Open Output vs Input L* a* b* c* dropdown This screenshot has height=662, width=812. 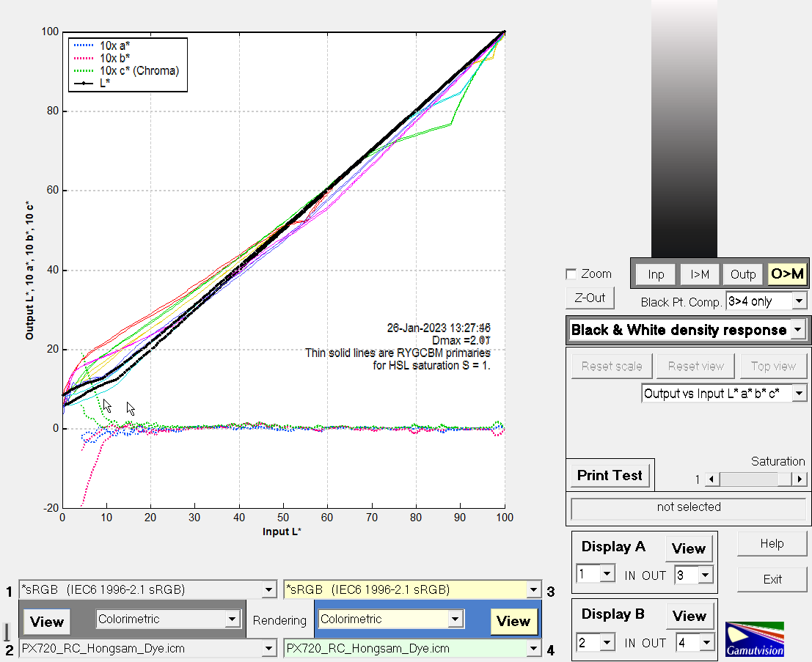pyautogui.click(x=799, y=394)
